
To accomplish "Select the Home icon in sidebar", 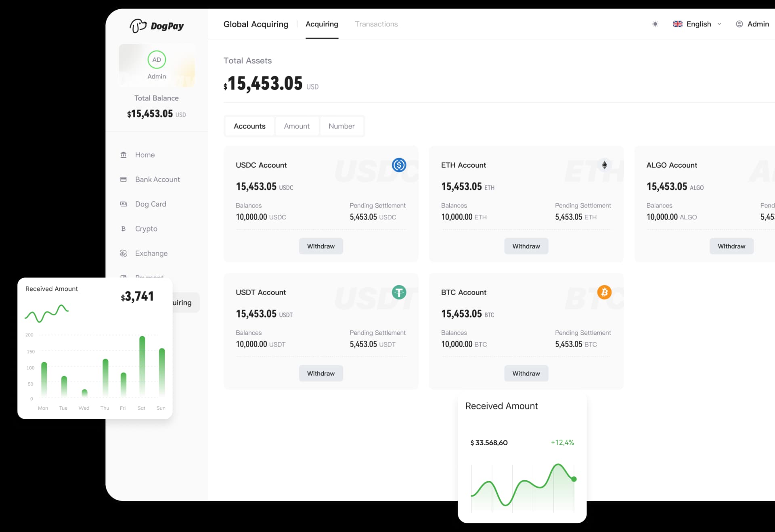I will pyautogui.click(x=124, y=154).
